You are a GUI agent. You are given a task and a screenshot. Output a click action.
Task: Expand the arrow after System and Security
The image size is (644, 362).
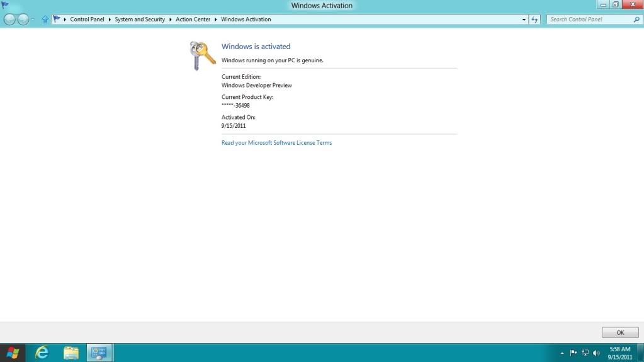[x=171, y=20]
